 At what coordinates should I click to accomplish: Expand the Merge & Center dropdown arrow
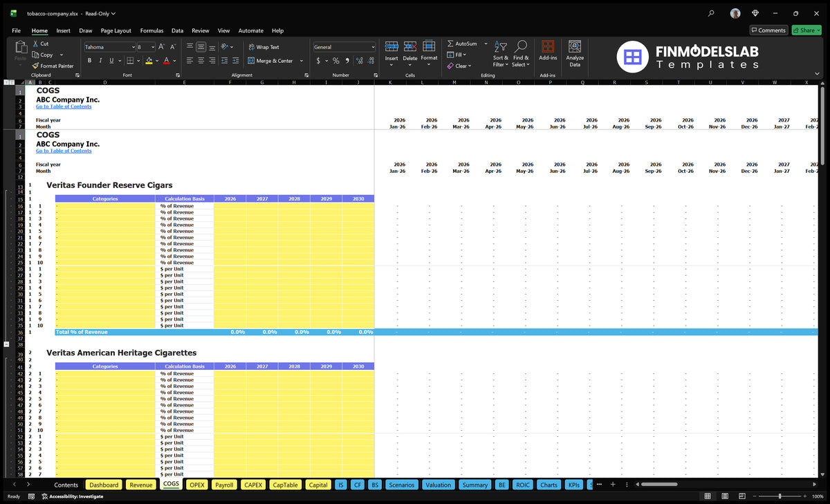coord(302,61)
